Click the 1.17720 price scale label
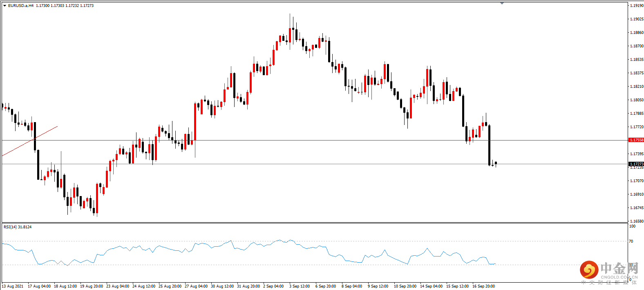The height and width of the screenshot is (290, 644). (x=637, y=127)
